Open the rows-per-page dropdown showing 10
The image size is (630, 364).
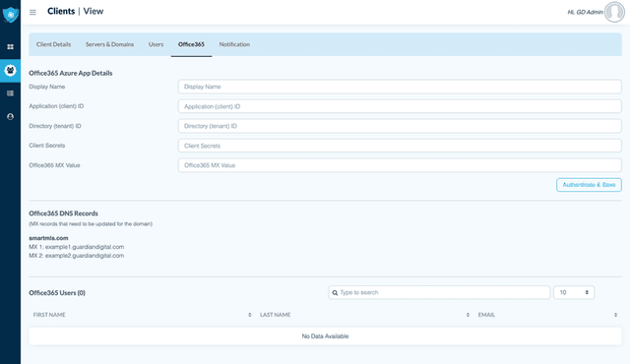point(574,292)
